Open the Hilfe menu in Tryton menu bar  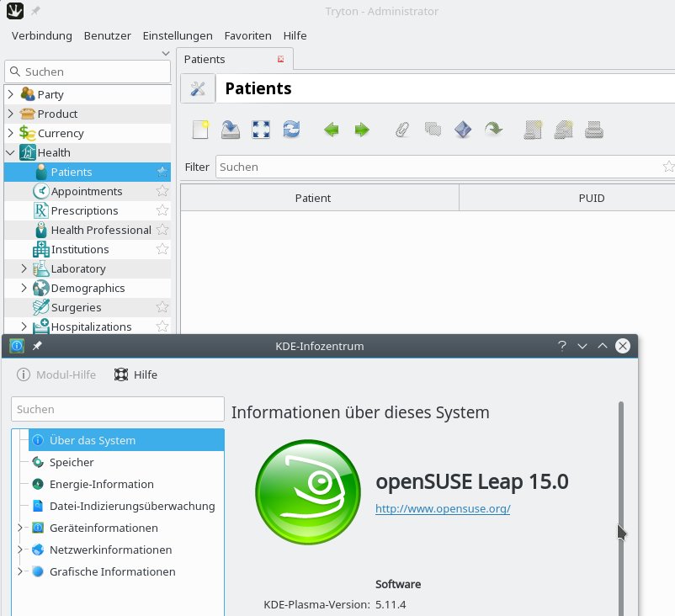point(295,35)
